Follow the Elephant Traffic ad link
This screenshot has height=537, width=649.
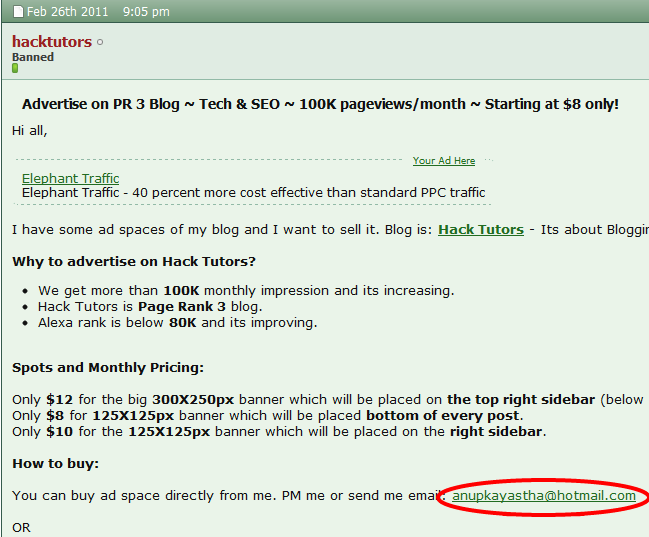70,178
